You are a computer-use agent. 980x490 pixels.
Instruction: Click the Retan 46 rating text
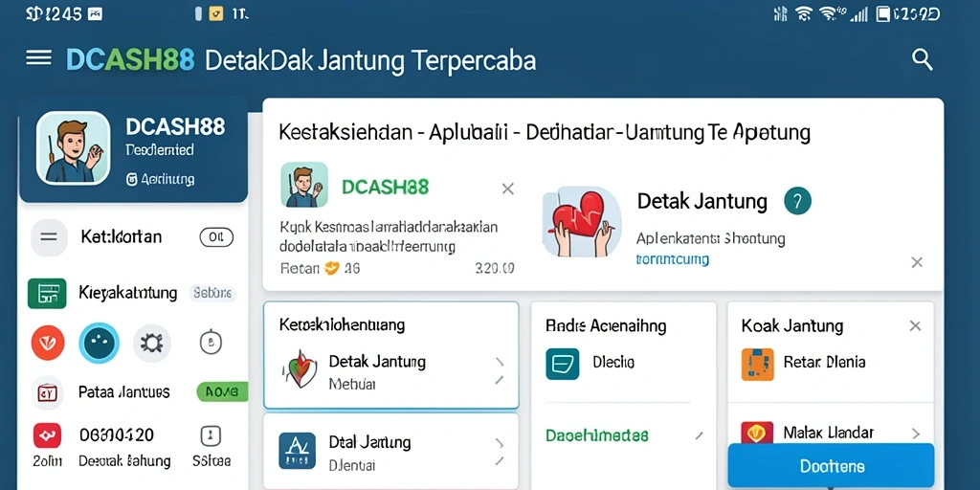(x=320, y=268)
